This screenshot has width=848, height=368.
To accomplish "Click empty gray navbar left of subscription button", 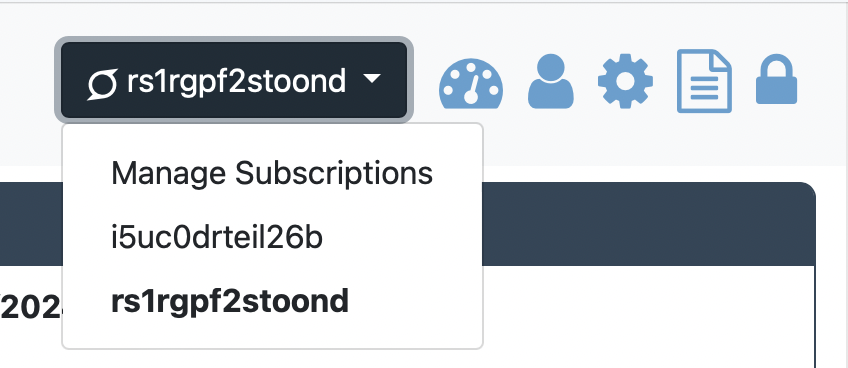I will (x=27, y=81).
